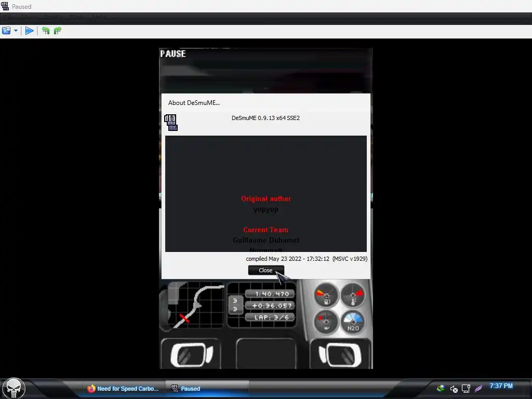The height and width of the screenshot is (399, 532).
Task: Click the purple feather tray icon
Action: (x=478, y=389)
